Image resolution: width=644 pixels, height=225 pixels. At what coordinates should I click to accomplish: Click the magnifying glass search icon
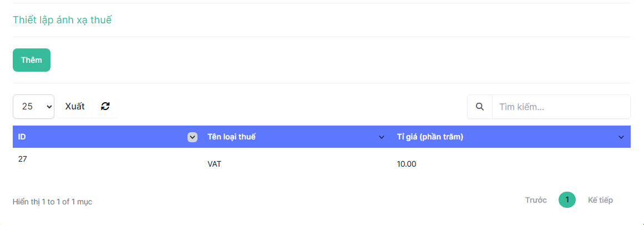click(x=480, y=107)
